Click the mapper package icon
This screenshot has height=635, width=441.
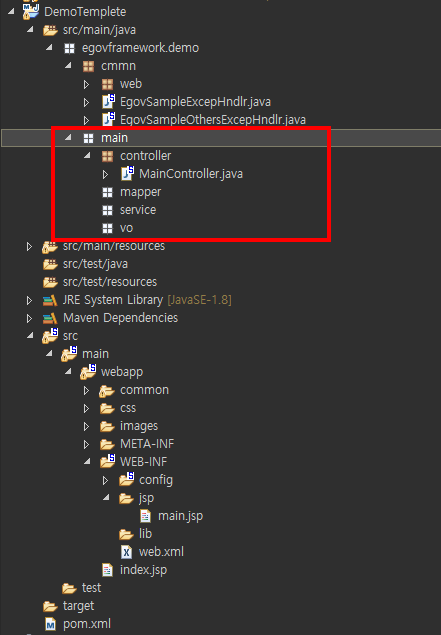click(x=107, y=192)
